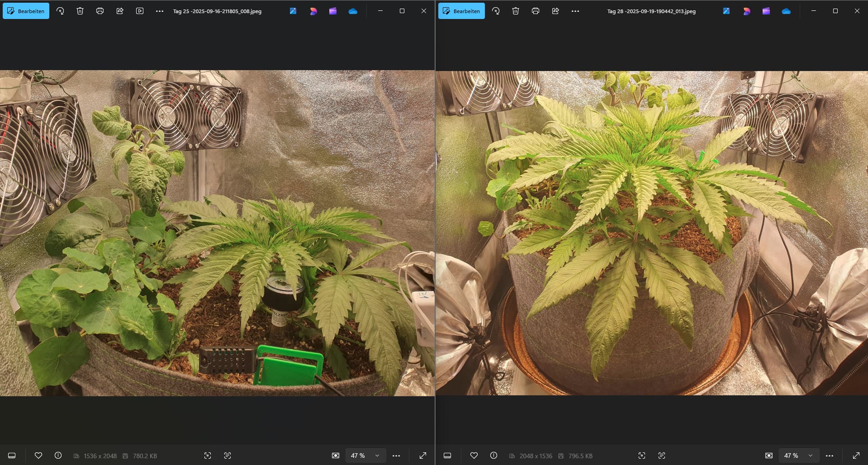868x465 pixels.
Task: Click Bearbeiten in the right Tag 28 window
Action: coord(461,11)
